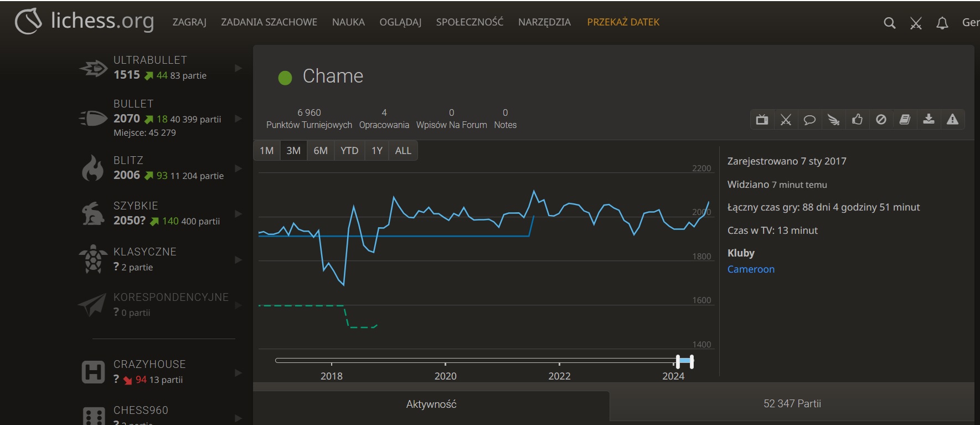Screen dimensions: 980x425
Task: Open the Ultrabullet rating details arrow
Action: (238, 68)
